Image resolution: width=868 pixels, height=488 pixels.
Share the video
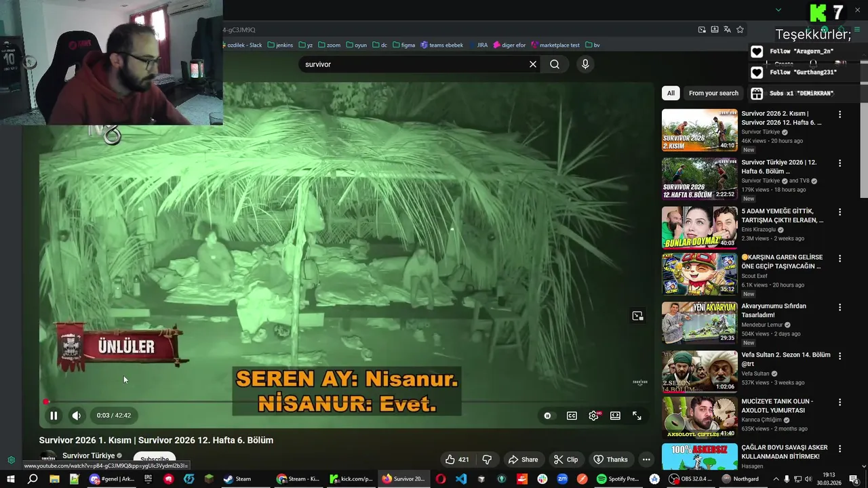(x=523, y=460)
